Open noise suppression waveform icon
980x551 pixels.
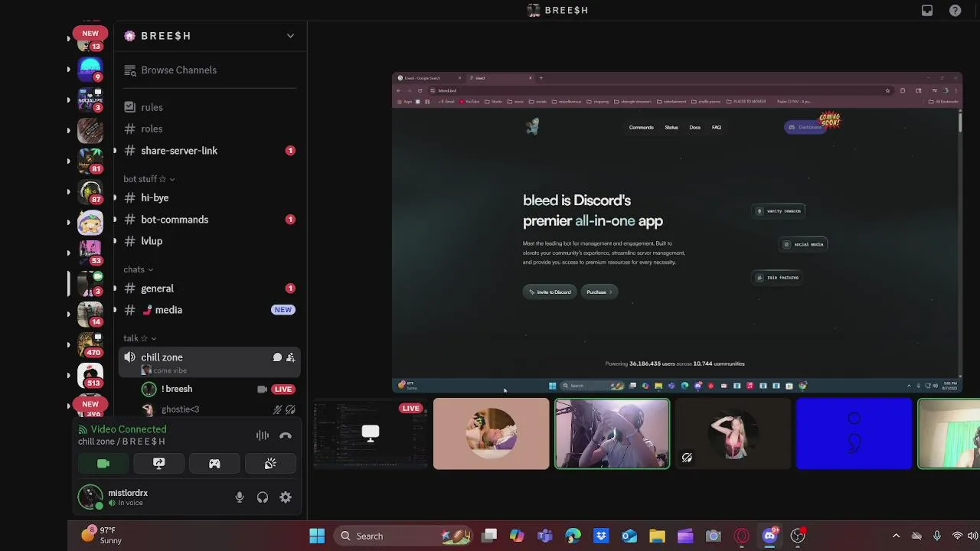263,435
